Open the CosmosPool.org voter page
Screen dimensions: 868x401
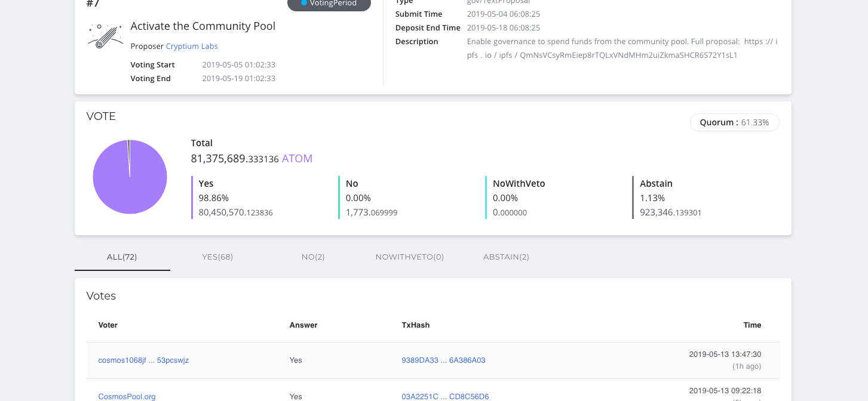coord(127,396)
